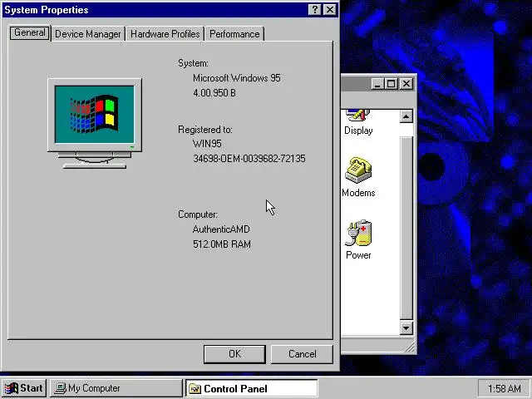Switch to the Device Manager tab
The image size is (532, 399).
pos(88,34)
